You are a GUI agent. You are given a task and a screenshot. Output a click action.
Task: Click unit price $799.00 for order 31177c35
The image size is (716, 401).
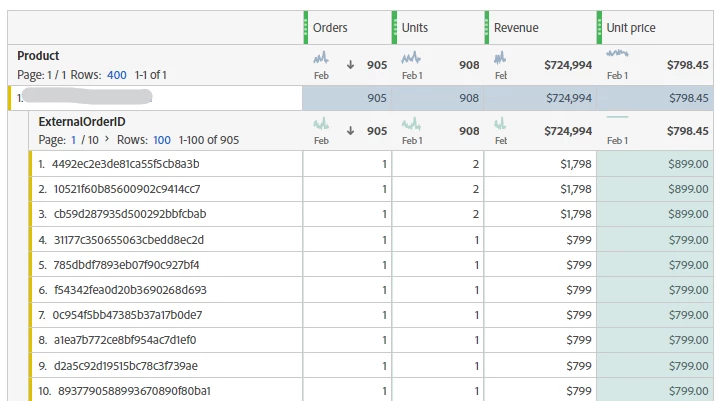pos(689,240)
